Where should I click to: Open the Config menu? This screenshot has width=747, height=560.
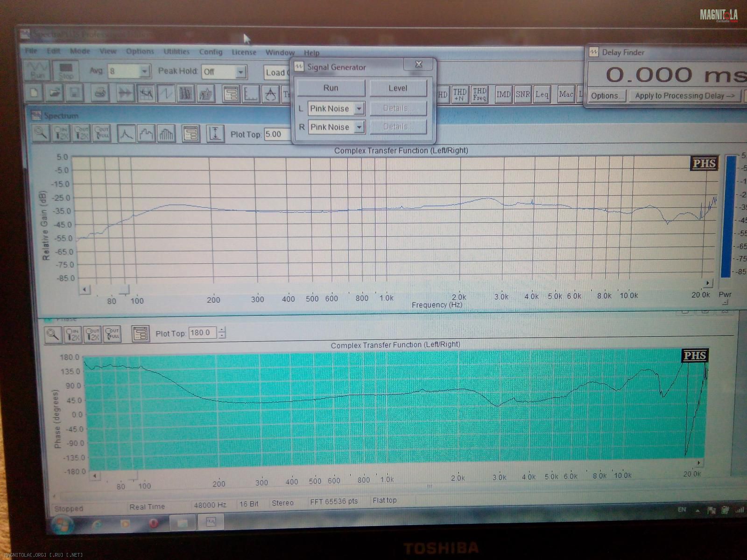click(x=211, y=52)
